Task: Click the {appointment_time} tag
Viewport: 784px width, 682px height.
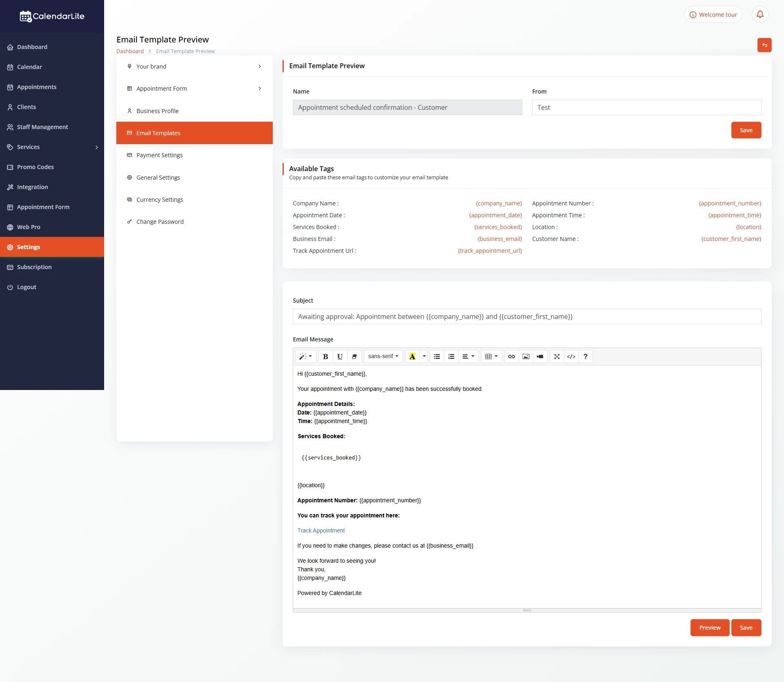Action: point(735,215)
